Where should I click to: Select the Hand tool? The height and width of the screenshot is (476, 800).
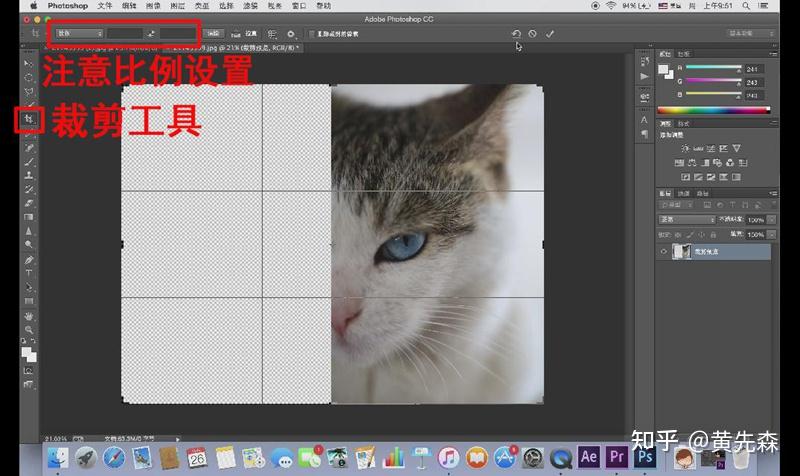tap(29, 316)
